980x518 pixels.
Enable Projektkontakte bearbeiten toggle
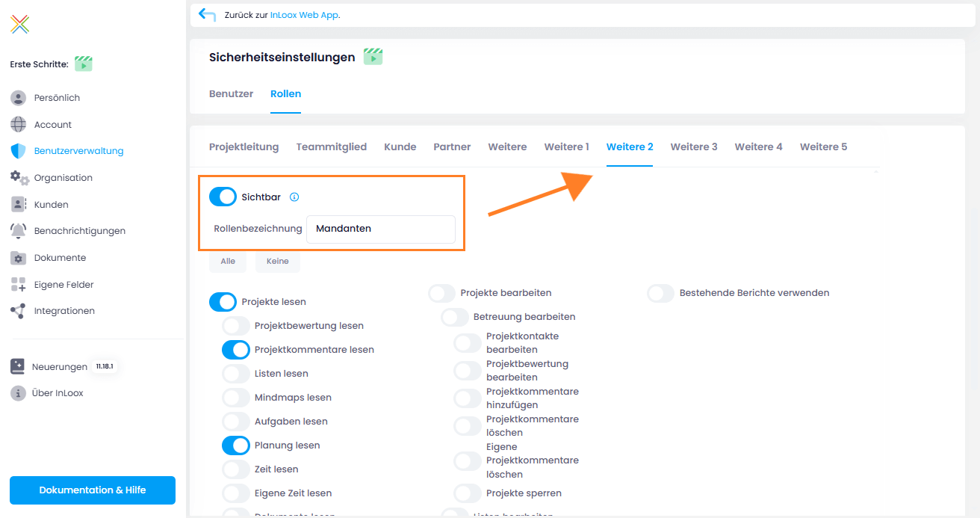point(468,343)
